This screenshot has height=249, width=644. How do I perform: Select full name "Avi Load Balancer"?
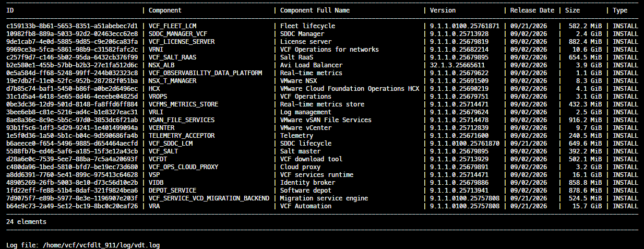click(x=311, y=65)
